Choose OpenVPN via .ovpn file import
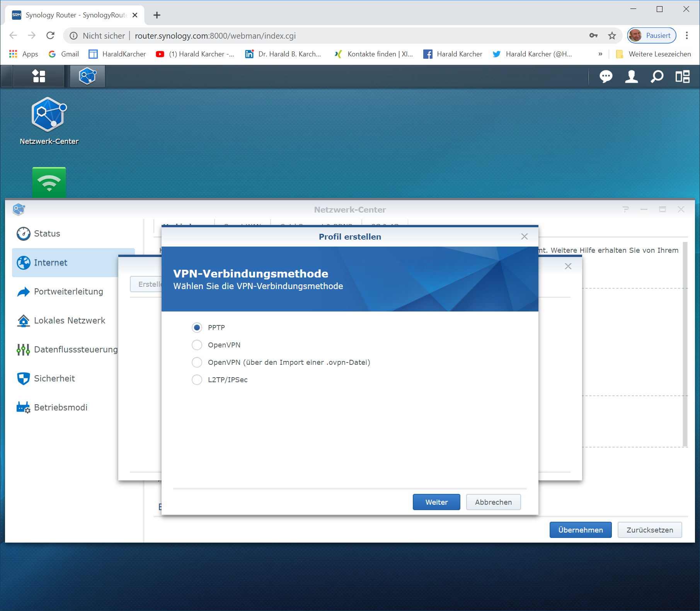This screenshot has width=700, height=611. click(x=197, y=363)
